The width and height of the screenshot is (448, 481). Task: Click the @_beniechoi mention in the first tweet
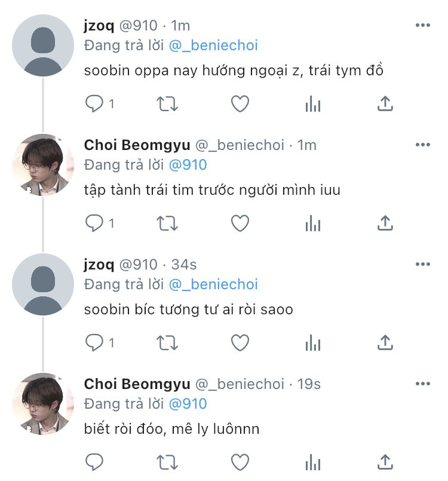click(x=213, y=45)
